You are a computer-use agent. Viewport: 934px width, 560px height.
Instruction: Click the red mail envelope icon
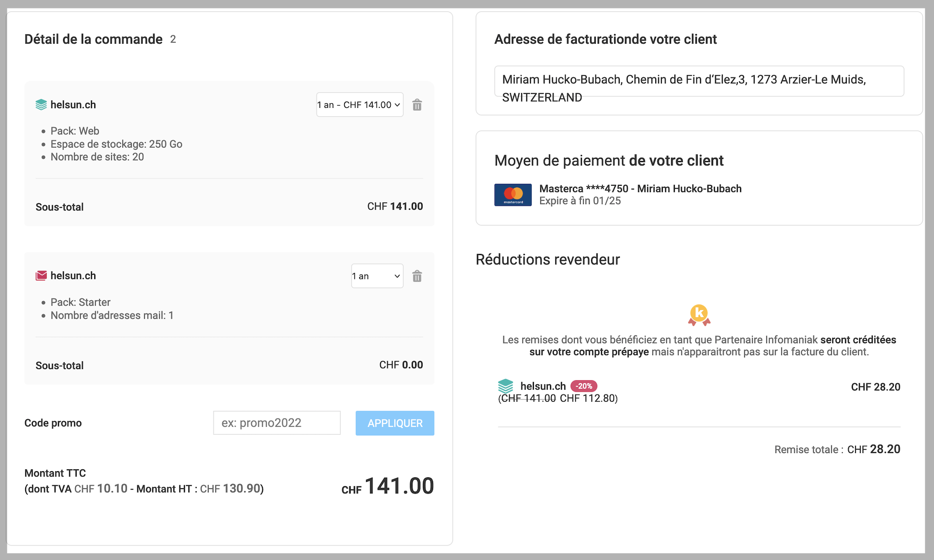41,276
